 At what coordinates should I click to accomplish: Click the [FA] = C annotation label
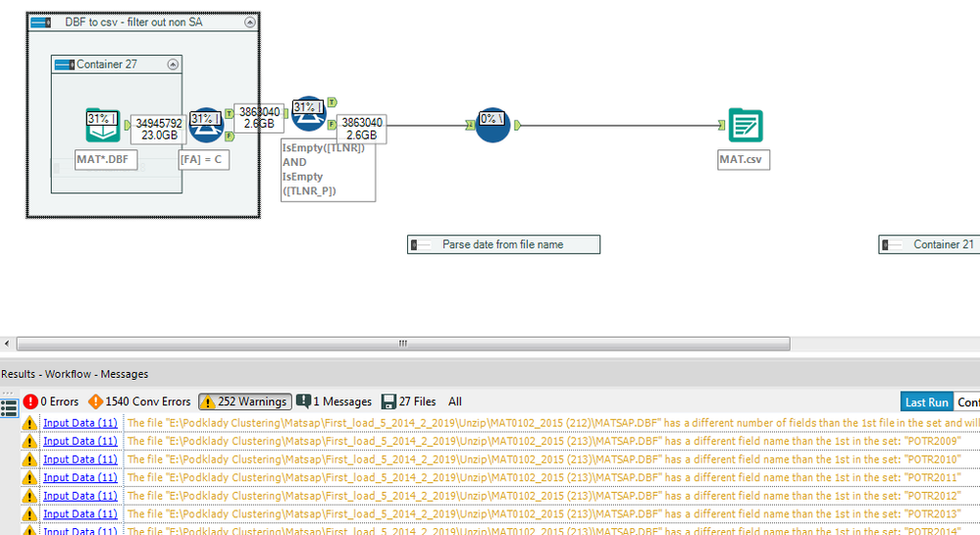pos(204,160)
